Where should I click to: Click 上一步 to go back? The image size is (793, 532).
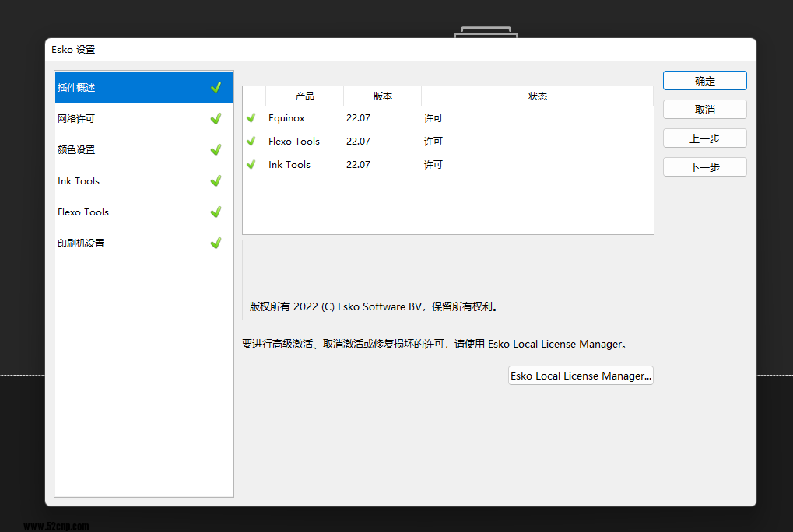pos(704,138)
